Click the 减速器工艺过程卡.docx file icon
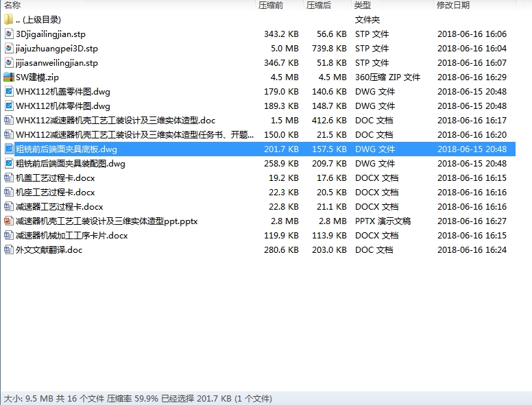 [x=8, y=206]
